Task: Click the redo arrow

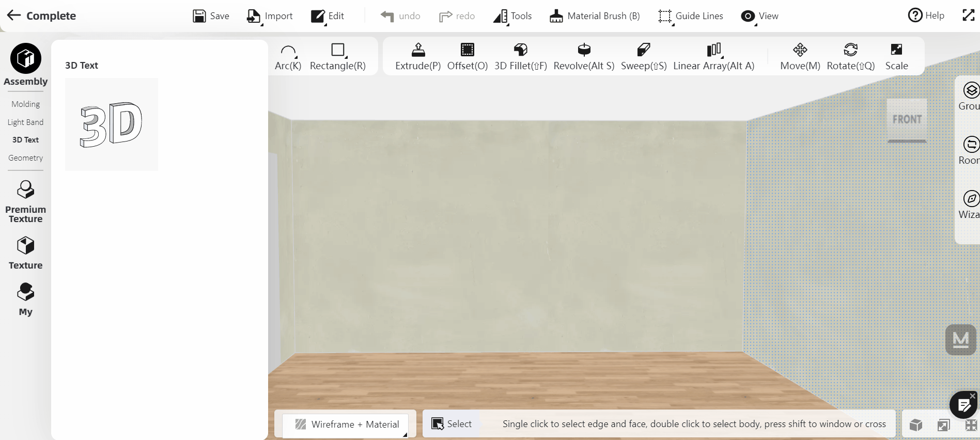Action: click(445, 16)
